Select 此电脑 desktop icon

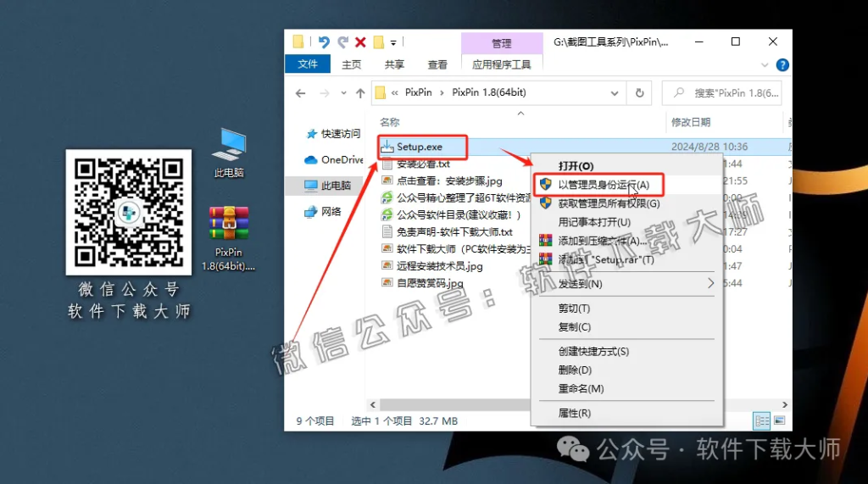(x=229, y=153)
